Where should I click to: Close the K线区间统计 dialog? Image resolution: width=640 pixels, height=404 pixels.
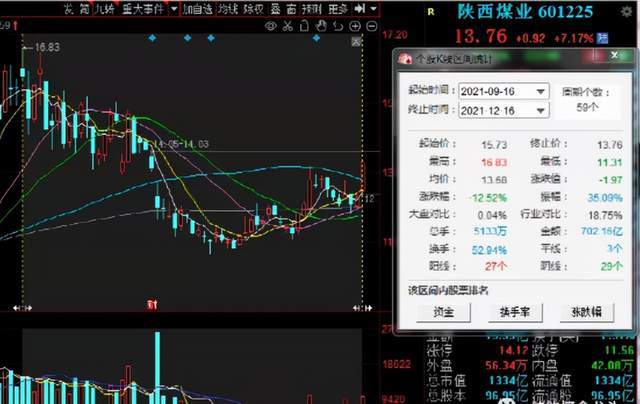coord(614,55)
